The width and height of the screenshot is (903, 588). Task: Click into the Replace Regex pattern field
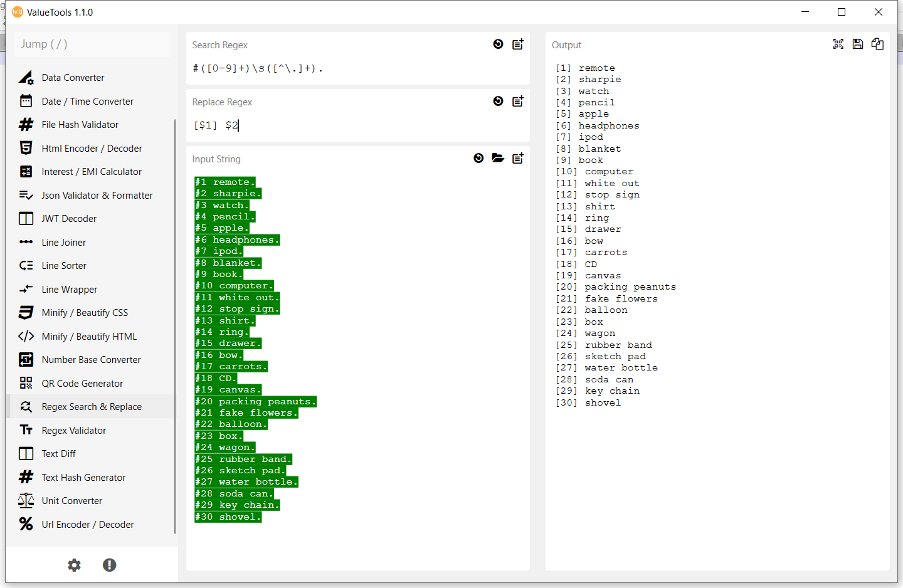click(x=358, y=125)
